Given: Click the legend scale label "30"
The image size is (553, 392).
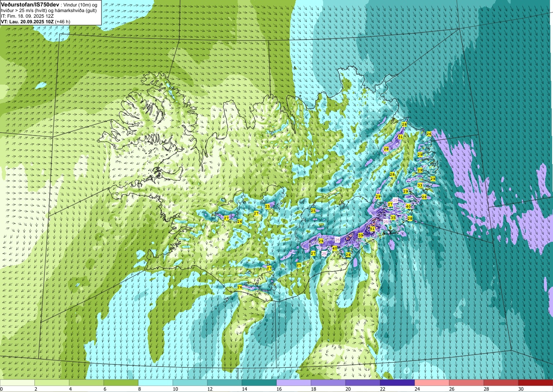Looking at the screenshot, I should pos(521,389).
